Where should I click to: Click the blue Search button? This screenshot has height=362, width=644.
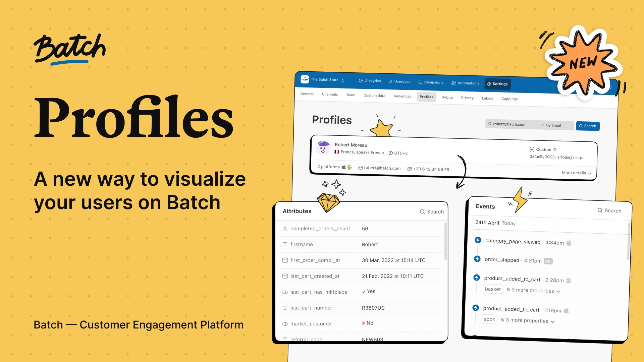pyautogui.click(x=588, y=126)
